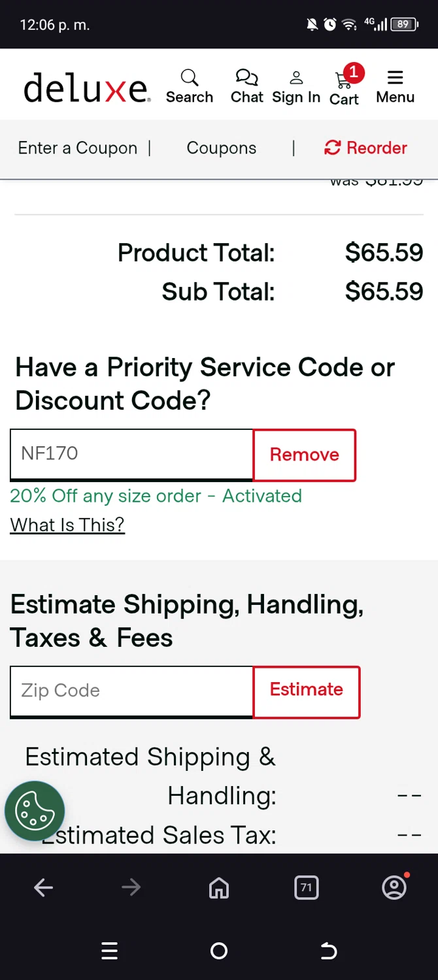Remove the NF170 discount code
This screenshot has height=980, width=438.
point(304,455)
